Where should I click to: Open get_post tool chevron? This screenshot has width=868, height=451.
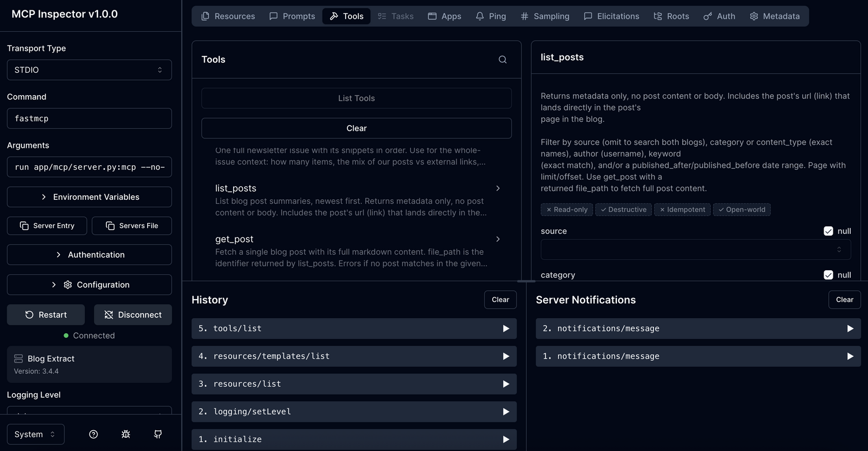(x=498, y=239)
